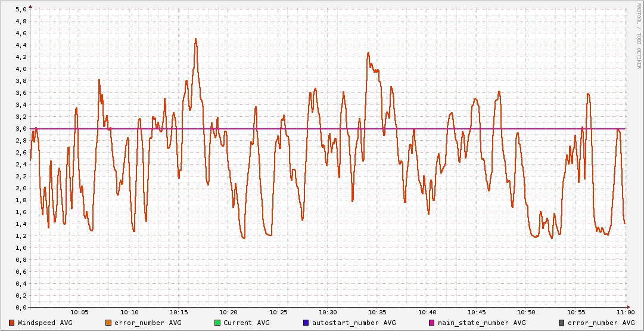Viewport: 644px width, 331px height.
Task: Click the Windspeed AVG legend label
Action: [45, 323]
